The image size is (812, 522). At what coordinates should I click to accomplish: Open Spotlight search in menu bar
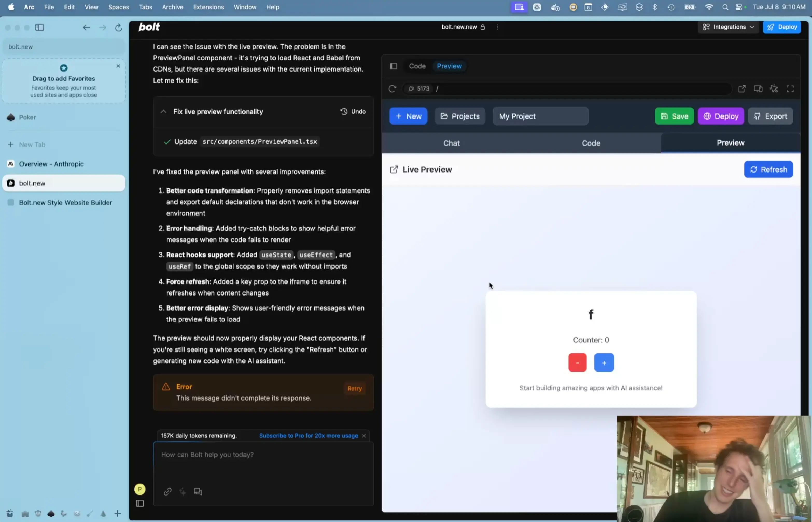click(725, 7)
